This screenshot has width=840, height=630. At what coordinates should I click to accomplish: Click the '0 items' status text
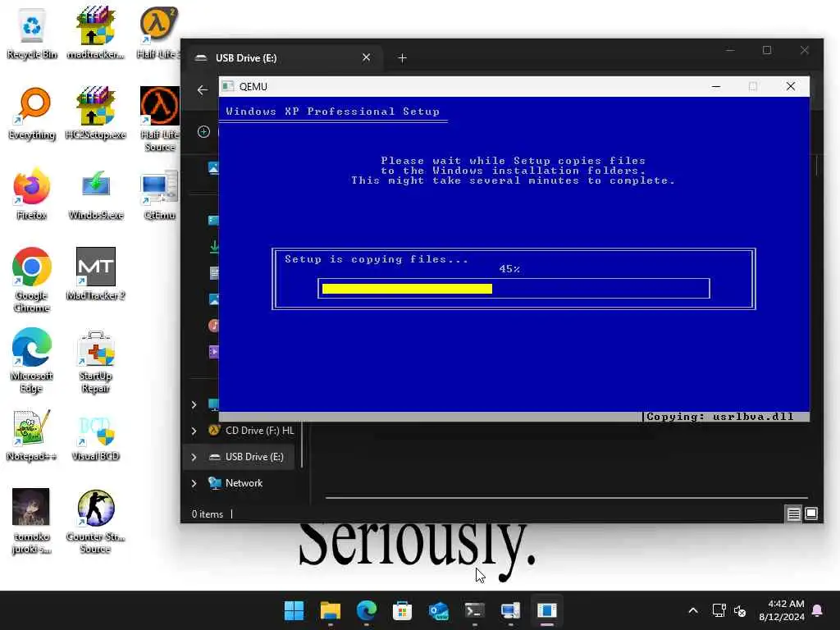click(x=208, y=514)
